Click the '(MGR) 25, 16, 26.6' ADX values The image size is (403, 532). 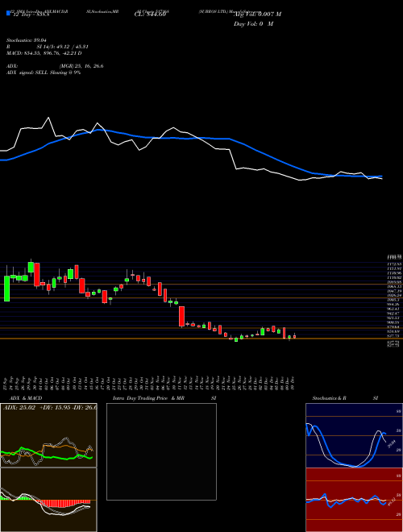point(81,66)
